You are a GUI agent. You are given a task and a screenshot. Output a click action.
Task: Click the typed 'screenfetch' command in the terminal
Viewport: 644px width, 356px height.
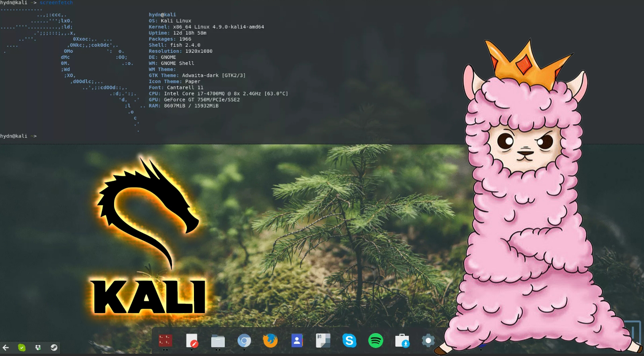coord(56,3)
